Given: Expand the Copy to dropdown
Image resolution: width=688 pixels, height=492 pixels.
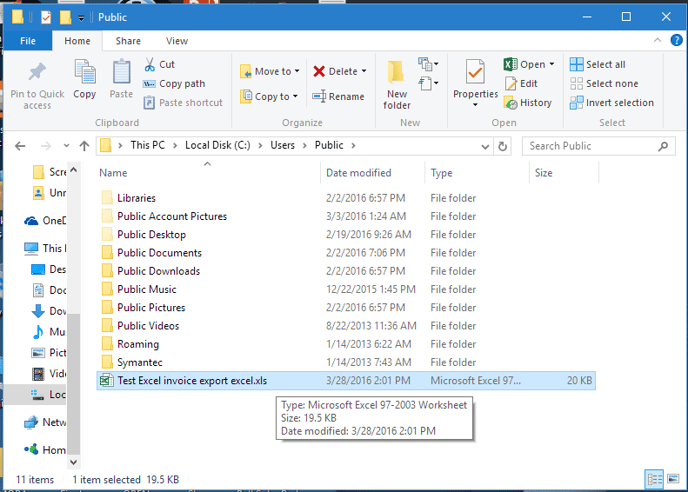Looking at the screenshot, I should tap(296, 97).
